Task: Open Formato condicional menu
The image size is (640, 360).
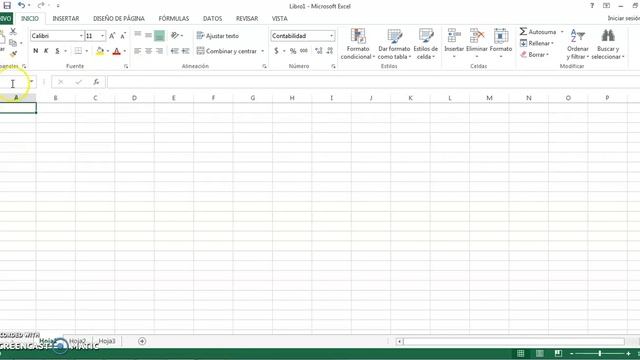Action: click(358, 44)
